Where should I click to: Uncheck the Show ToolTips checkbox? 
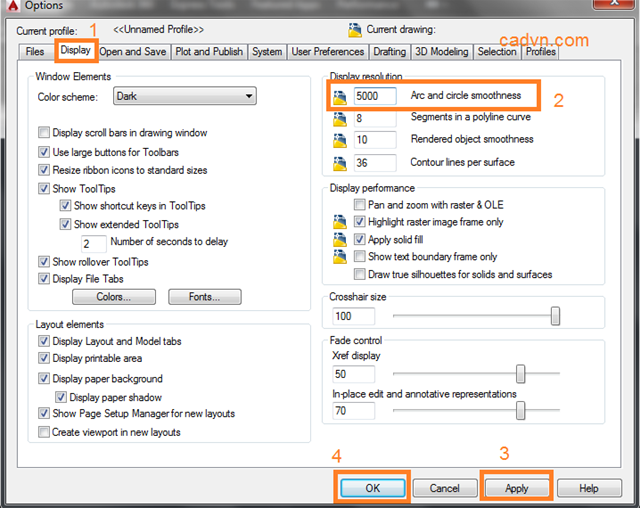(x=44, y=189)
